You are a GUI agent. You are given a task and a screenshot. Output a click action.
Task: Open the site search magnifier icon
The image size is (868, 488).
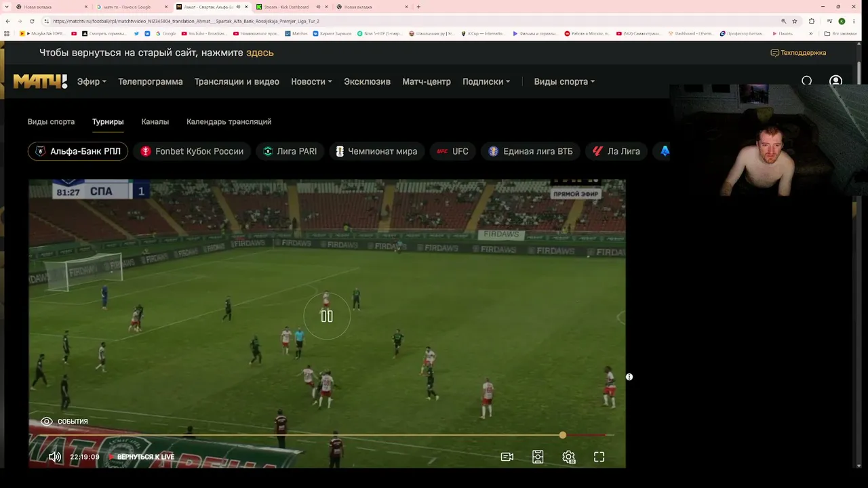pos(806,81)
